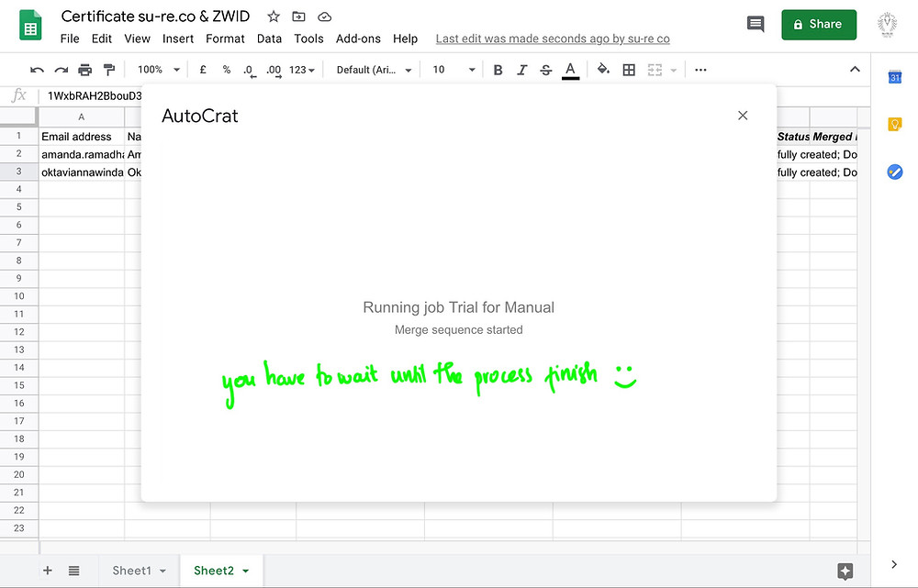
Task: Open the comment history icon
Action: click(x=756, y=24)
